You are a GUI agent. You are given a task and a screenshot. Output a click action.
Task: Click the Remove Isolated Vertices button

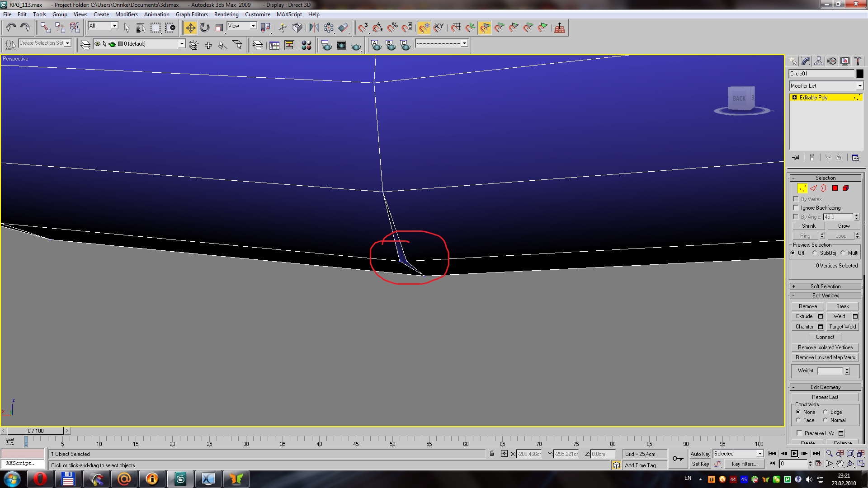(825, 347)
